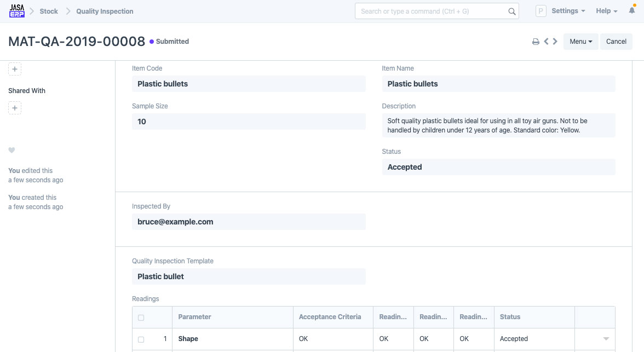Open the Settings dropdown
The image size is (644, 352).
click(568, 11)
